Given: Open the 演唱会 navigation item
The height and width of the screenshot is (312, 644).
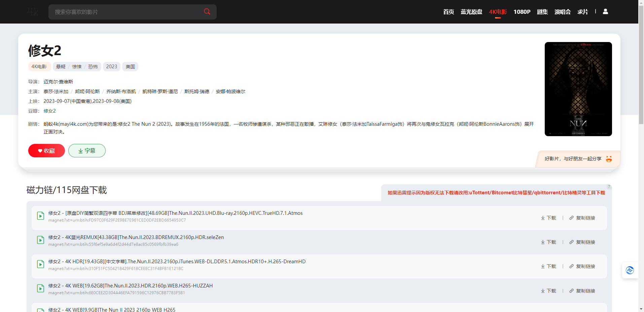Looking at the screenshot, I should point(562,11).
